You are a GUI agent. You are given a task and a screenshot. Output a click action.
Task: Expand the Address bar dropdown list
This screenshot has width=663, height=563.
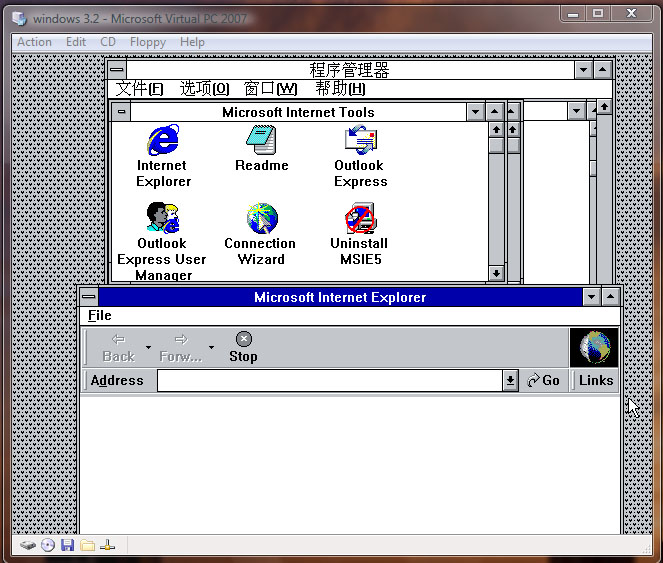510,381
